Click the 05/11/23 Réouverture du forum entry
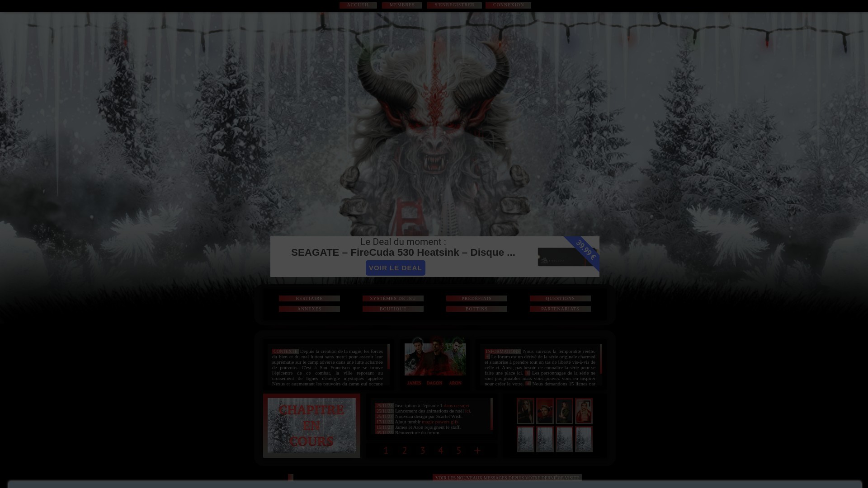Screen dimensions: 868x488 click(408, 433)
